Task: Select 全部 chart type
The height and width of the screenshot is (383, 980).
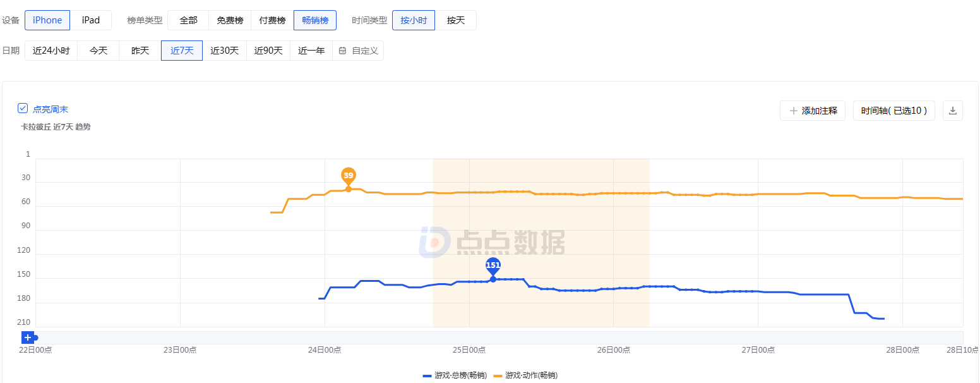Action: 188,20
